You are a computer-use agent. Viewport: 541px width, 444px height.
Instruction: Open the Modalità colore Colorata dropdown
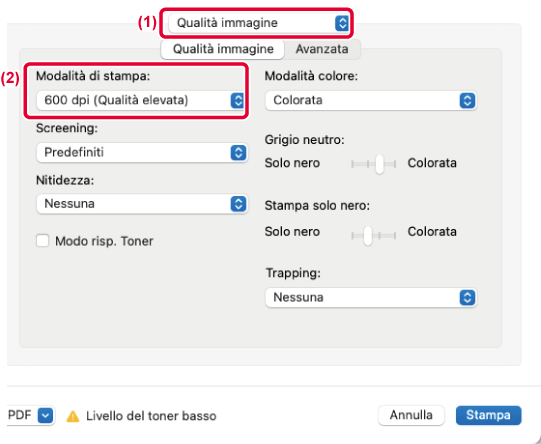[371, 100]
